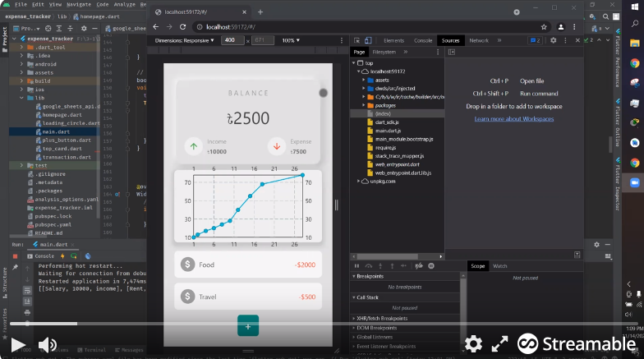
Task: Reload the localhost browser page
Action: 182,26
